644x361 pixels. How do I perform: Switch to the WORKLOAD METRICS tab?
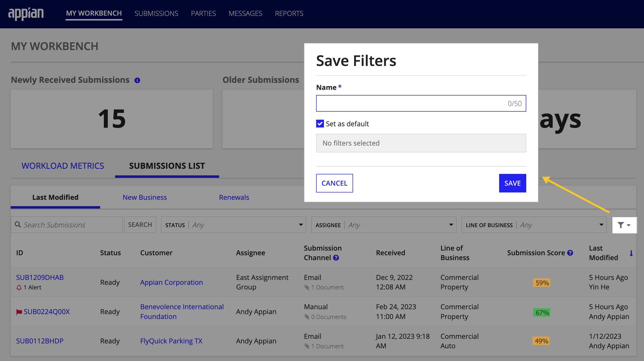click(x=62, y=165)
